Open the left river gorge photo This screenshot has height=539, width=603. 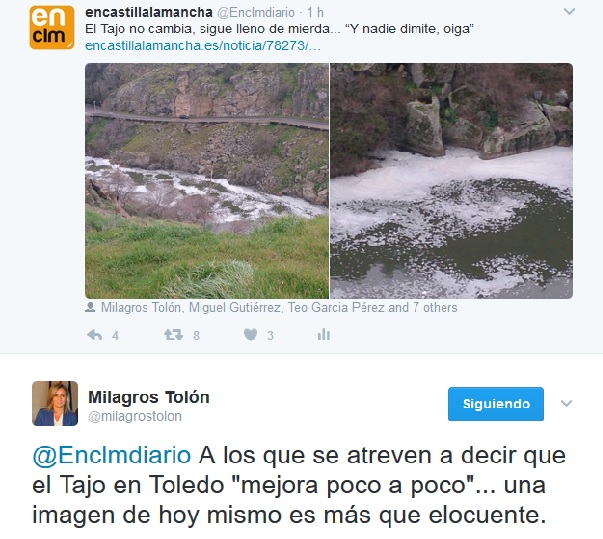[207, 181]
